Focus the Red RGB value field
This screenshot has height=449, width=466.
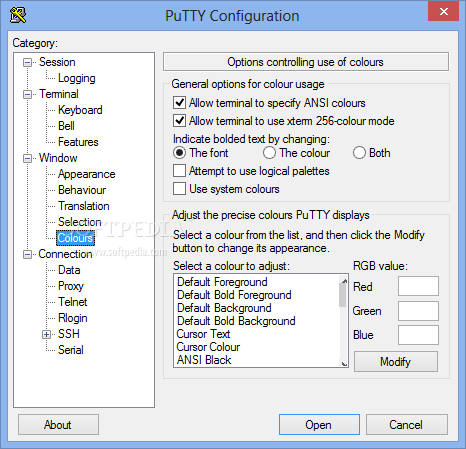418,286
